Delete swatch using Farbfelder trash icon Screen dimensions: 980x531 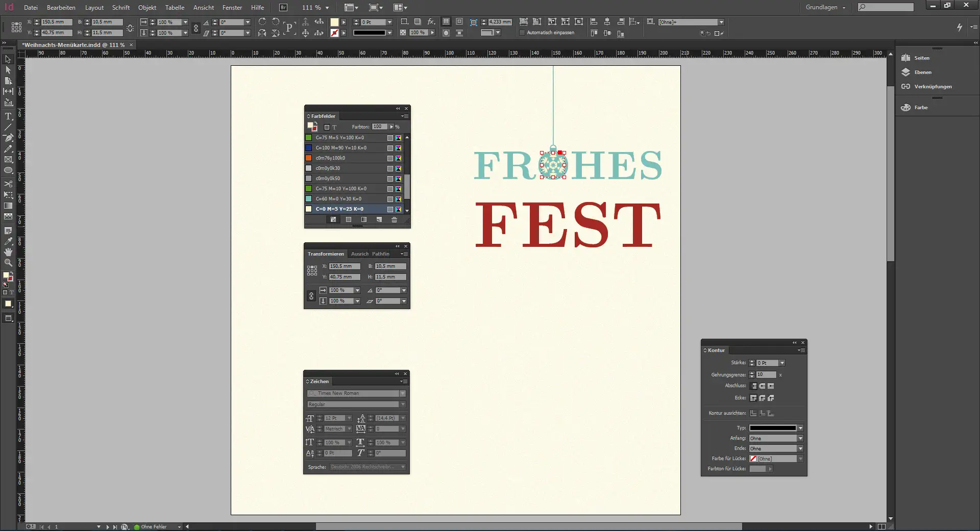[x=394, y=220]
